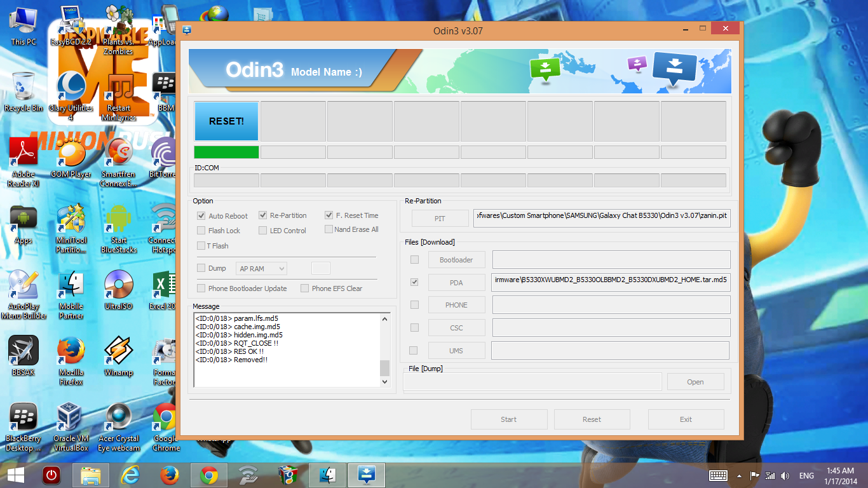Screen dimensions: 868x488
Task: Open This PC desktop icon
Action: (x=24, y=25)
